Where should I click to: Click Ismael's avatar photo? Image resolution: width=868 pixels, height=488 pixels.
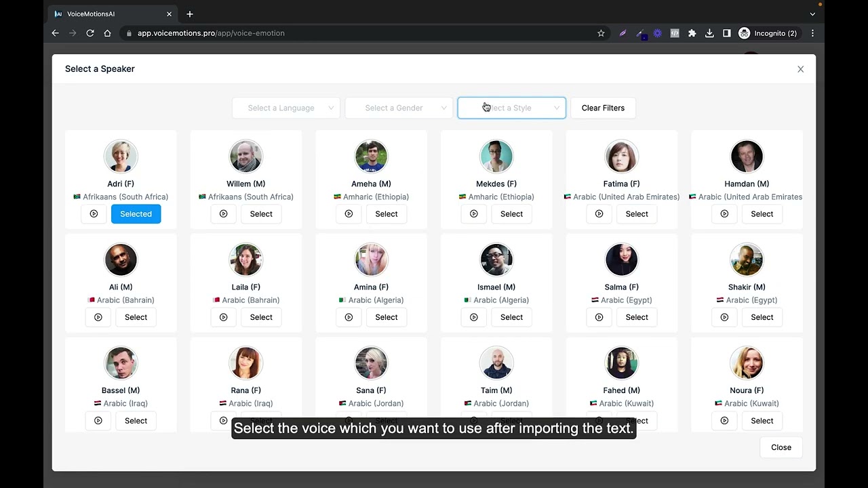(496, 260)
